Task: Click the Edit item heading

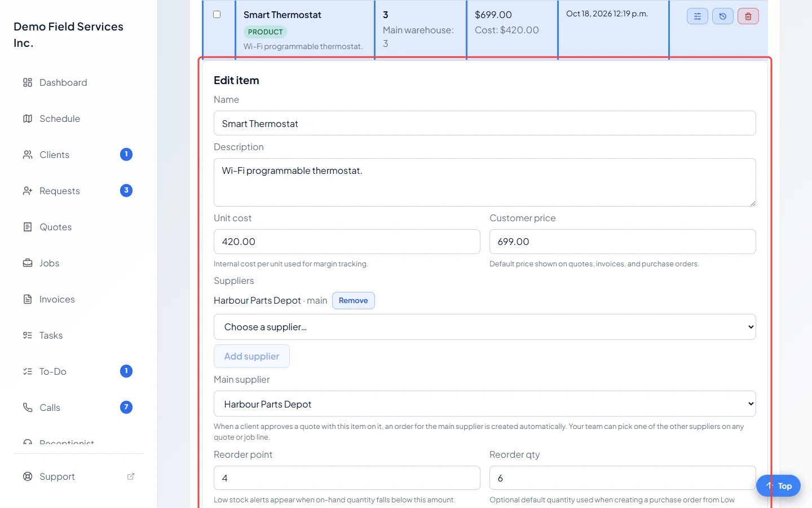Action: (x=236, y=80)
